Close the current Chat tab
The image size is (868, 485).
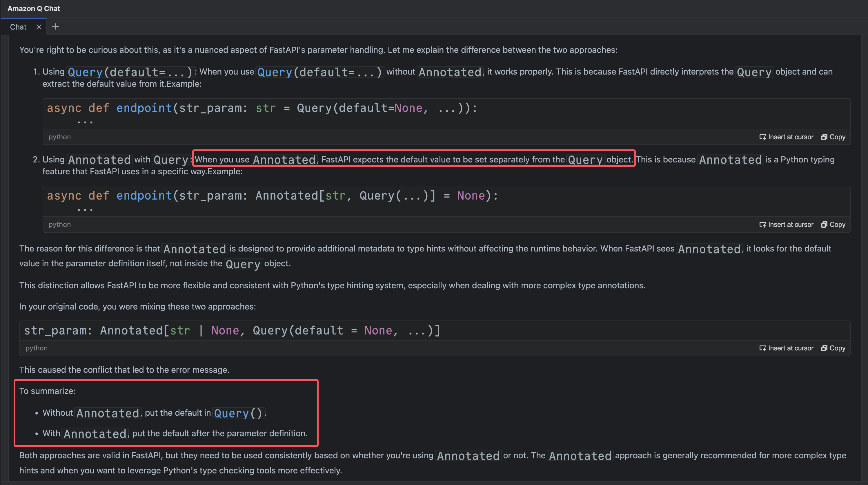click(x=38, y=26)
